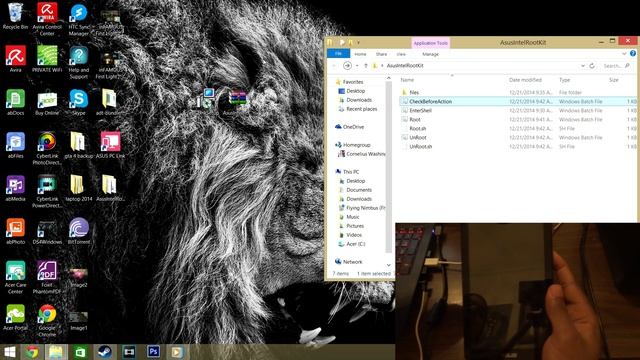Open the Customize Quick Access Toolbar dropdown
The width and height of the screenshot is (640, 360).
358,42
